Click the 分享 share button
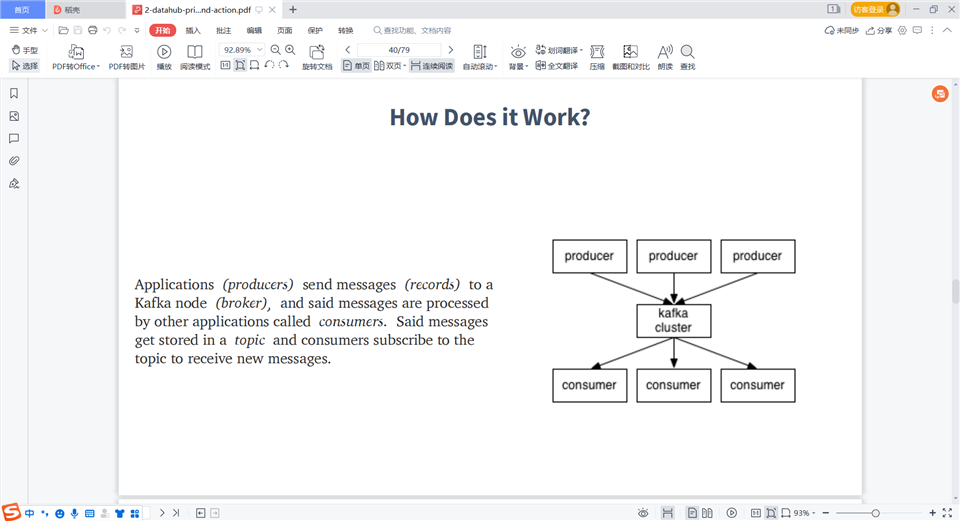The image size is (960, 521). [x=879, y=30]
